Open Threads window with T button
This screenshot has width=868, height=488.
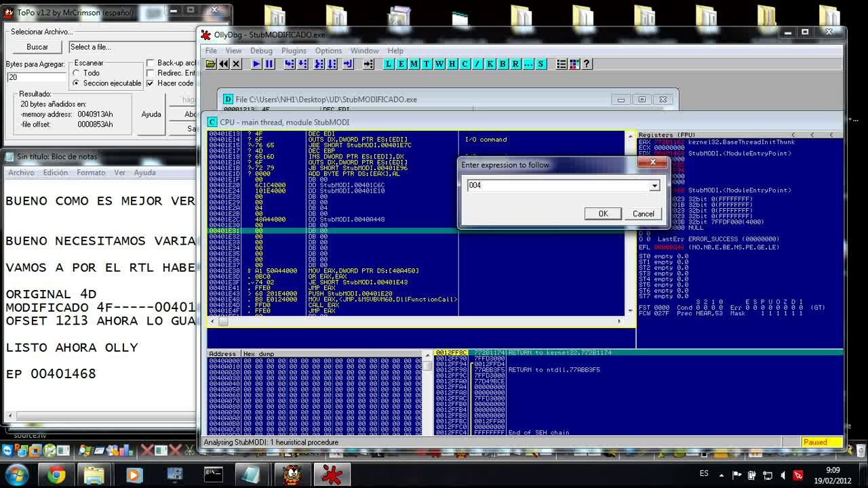point(427,64)
